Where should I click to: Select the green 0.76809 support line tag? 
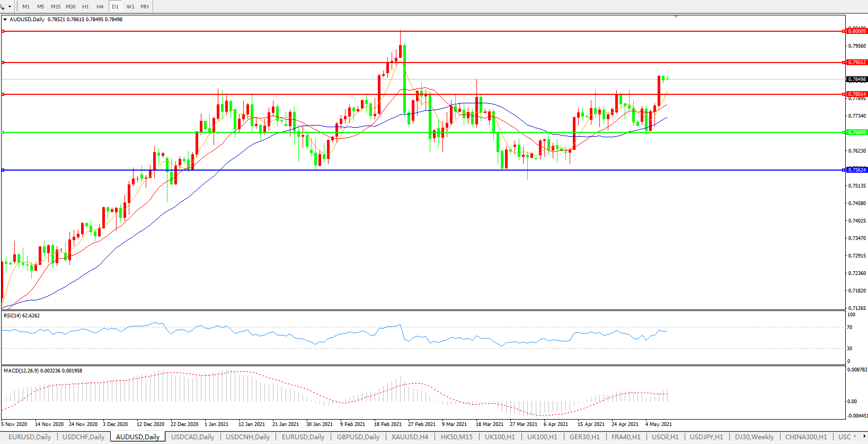[857, 132]
